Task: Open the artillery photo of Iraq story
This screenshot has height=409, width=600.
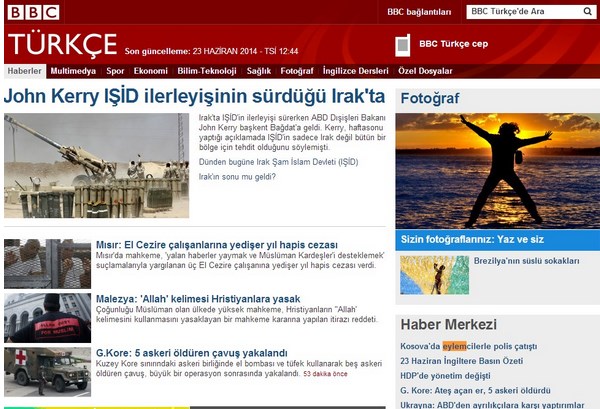Action: (x=96, y=165)
